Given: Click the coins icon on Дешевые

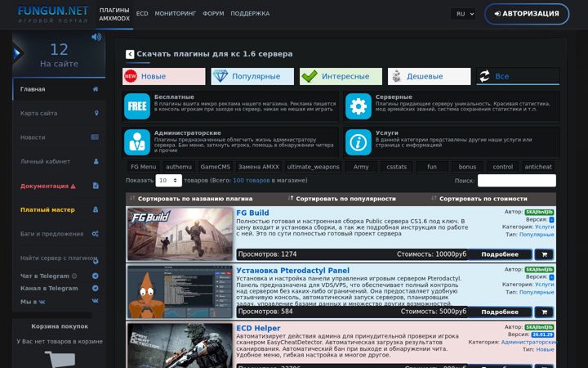Looking at the screenshot, I should (397, 76).
